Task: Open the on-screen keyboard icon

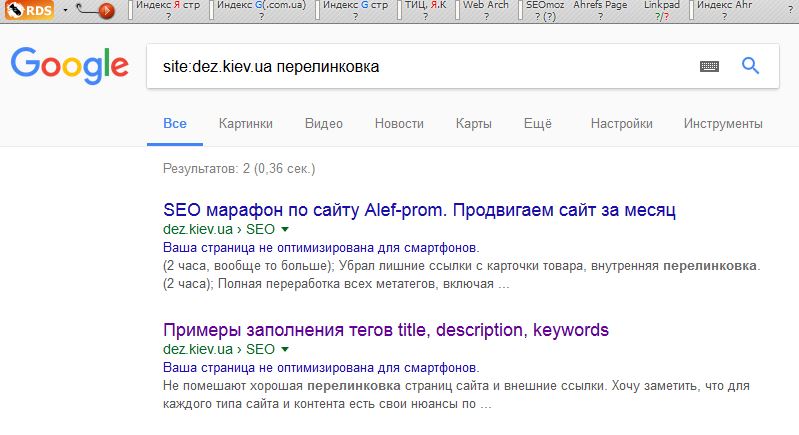Action: point(709,66)
